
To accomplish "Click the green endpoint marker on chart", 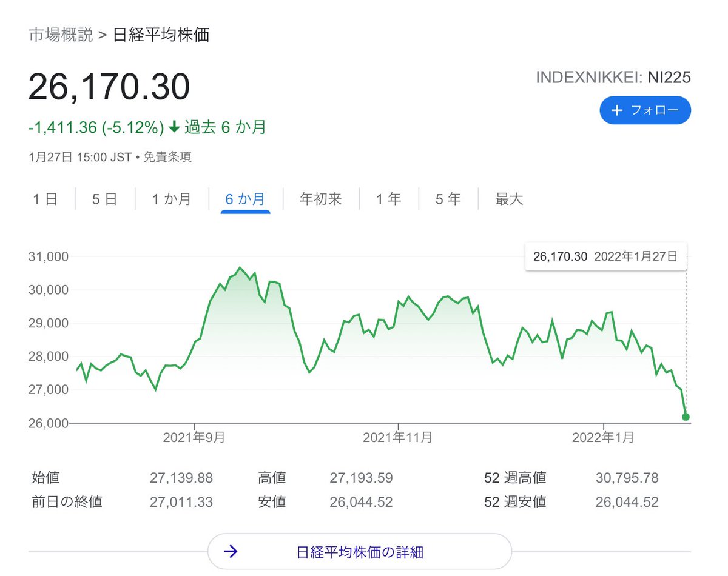I will pyautogui.click(x=686, y=417).
